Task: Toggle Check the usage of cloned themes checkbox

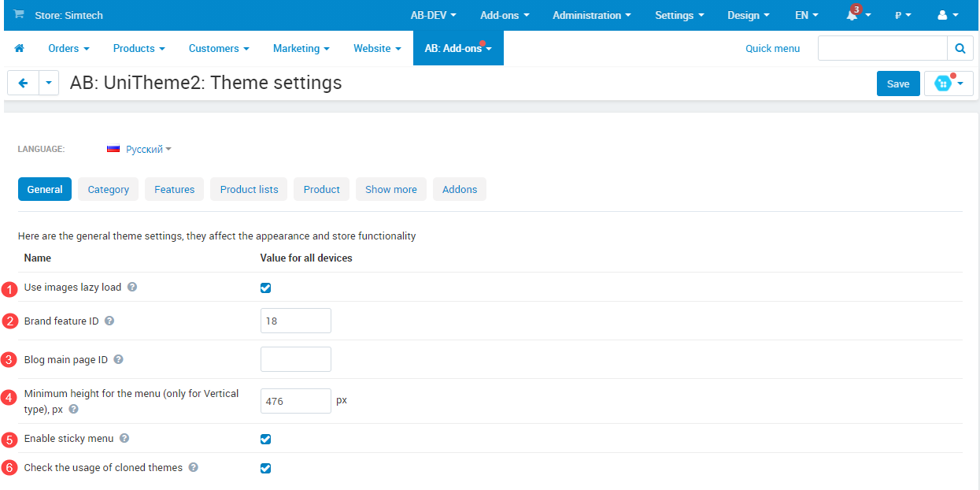Action: click(265, 468)
